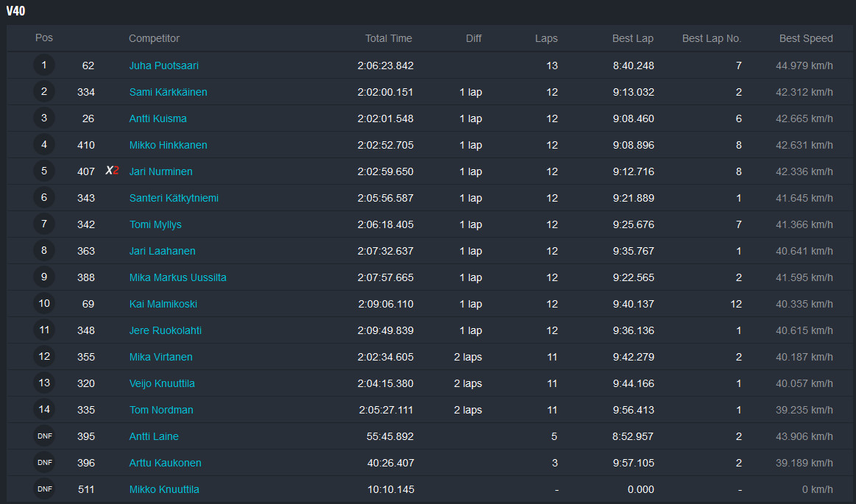
Task: Click position 3 badge
Action: [44, 118]
